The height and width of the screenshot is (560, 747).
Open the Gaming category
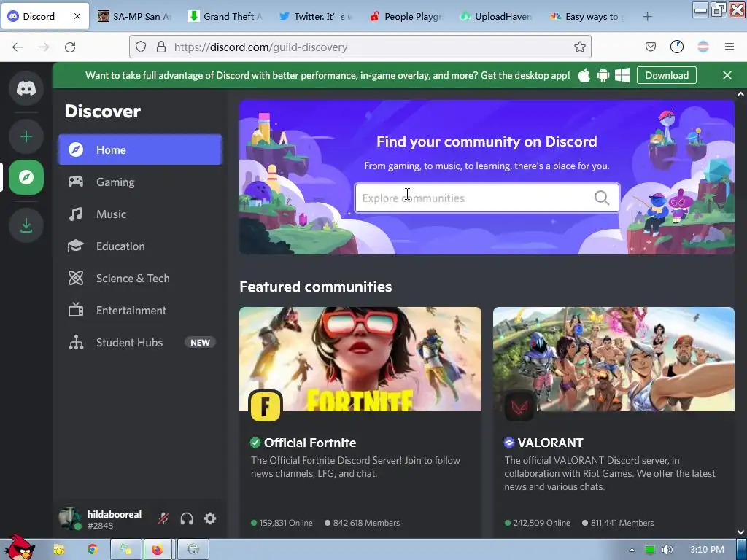coord(140,182)
